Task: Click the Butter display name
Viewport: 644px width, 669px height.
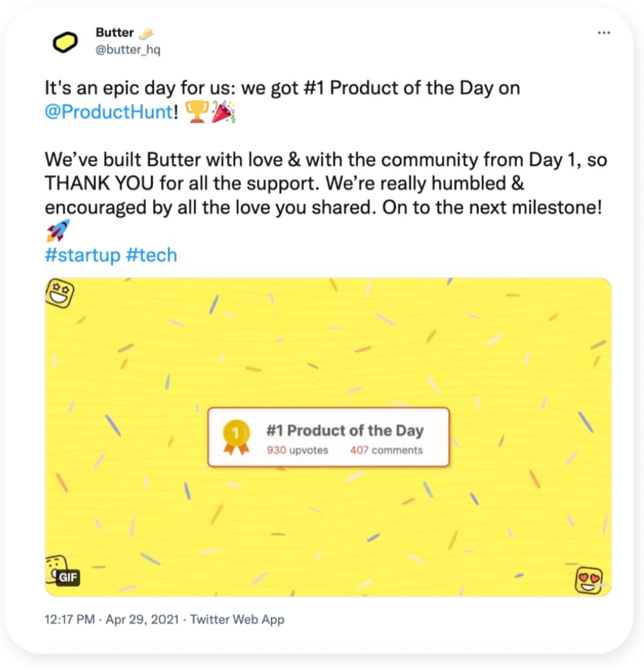Action: point(114,32)
